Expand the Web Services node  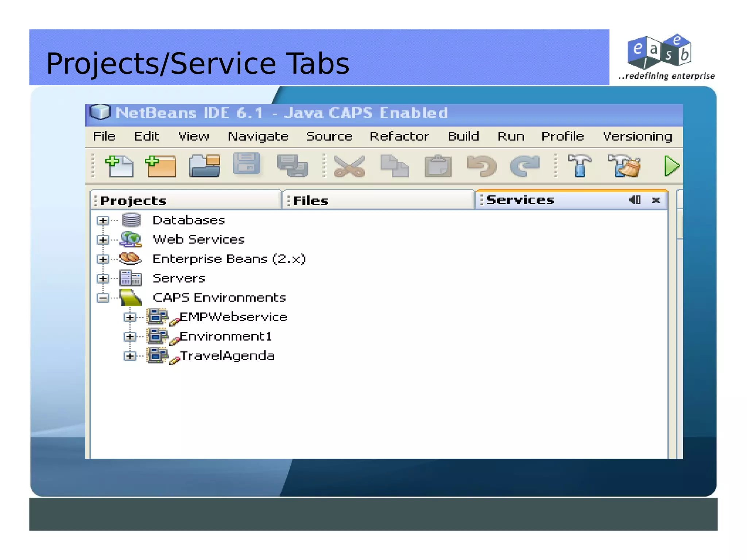[103, 240]
